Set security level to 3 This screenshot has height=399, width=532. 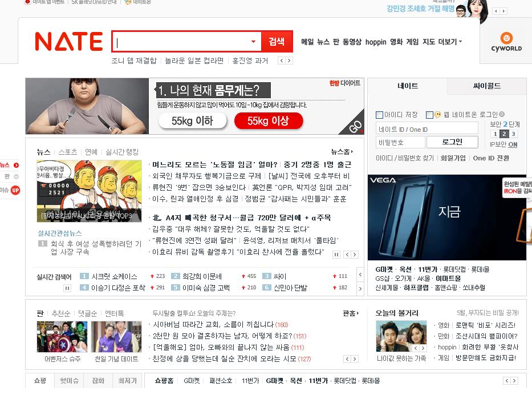click(x=513, y=134)
